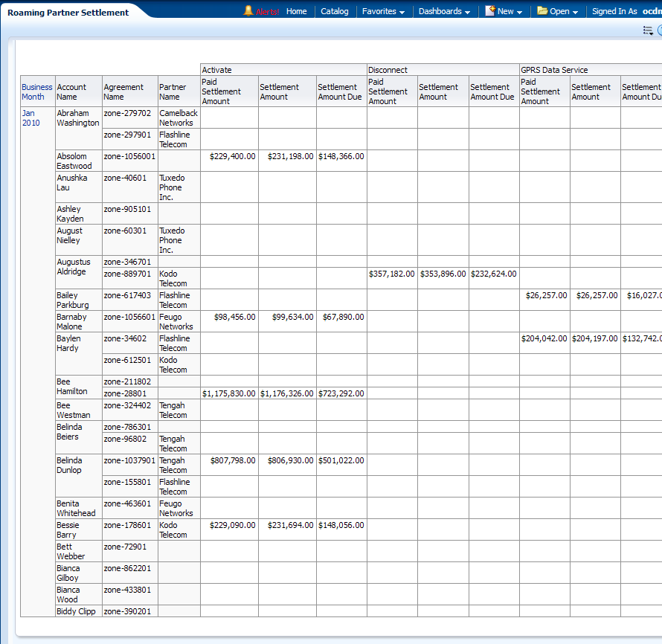Click the Partner Name column header
The height and width of the screenshot is (644, 662).
[173, 91]
